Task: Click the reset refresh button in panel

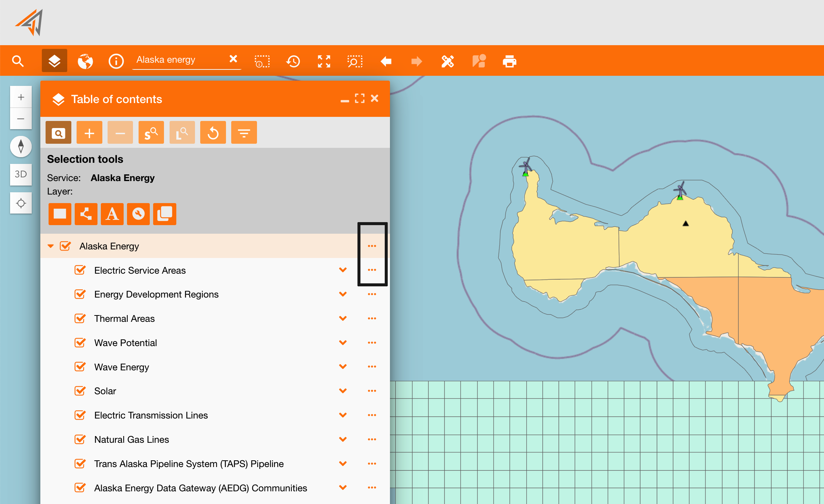Action: click(x=213, y=133)
